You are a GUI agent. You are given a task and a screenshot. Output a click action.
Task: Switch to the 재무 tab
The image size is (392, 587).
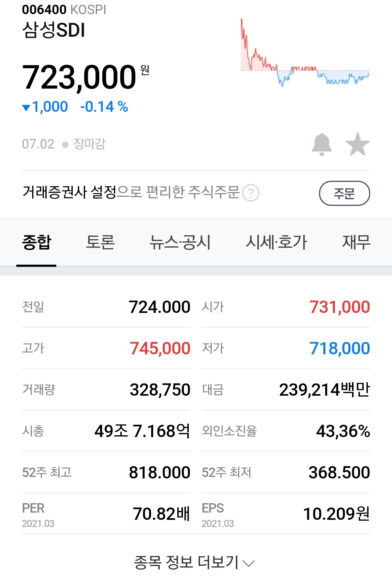tap(356, 242)
